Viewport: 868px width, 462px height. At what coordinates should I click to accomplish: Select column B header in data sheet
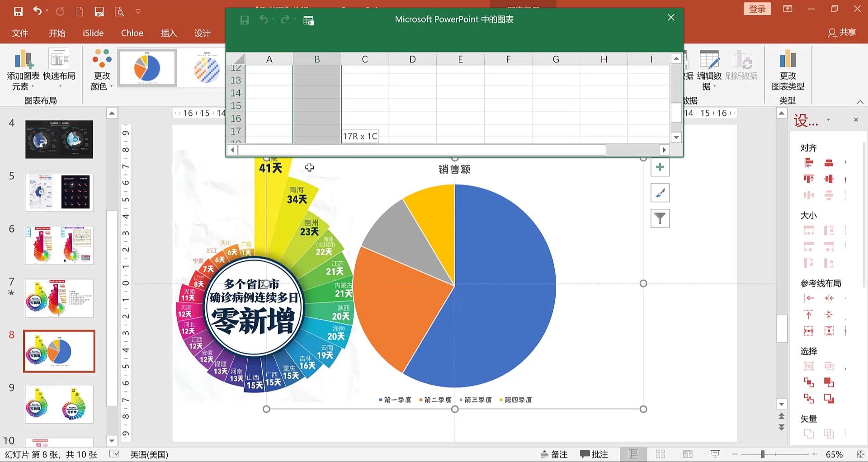point(317,59)
